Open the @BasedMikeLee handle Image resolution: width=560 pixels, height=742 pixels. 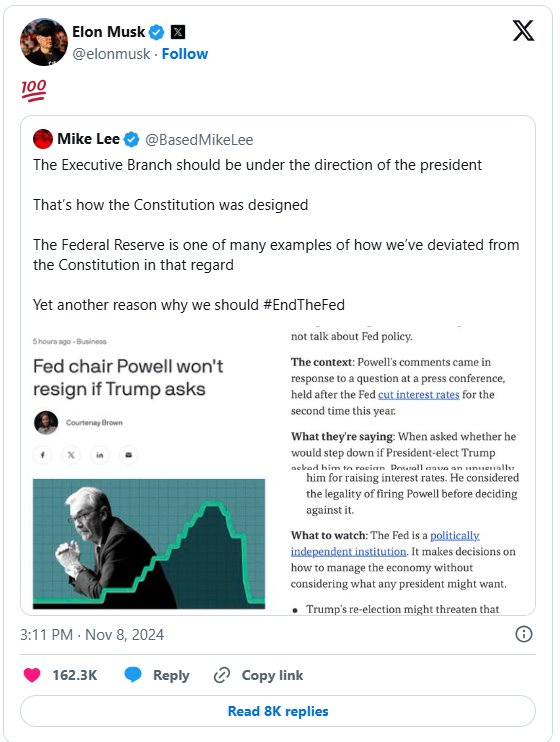pyautogui.click(x=199, y=140)
